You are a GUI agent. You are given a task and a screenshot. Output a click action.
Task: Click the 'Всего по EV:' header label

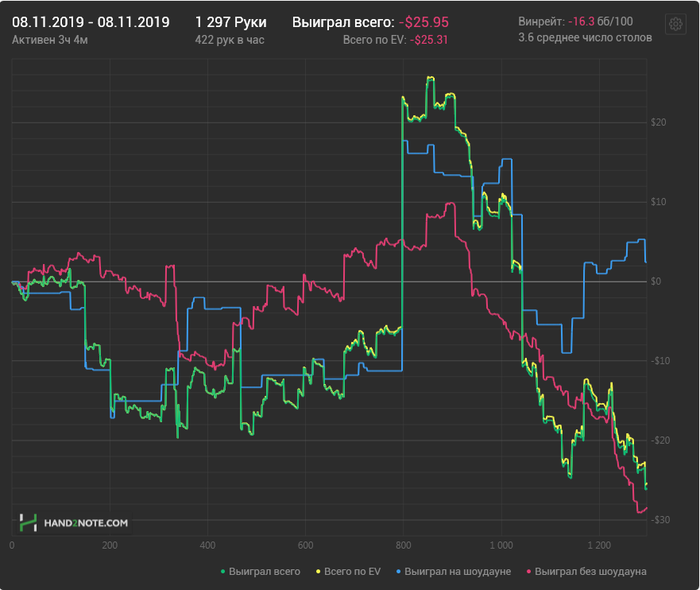point(375,40)
